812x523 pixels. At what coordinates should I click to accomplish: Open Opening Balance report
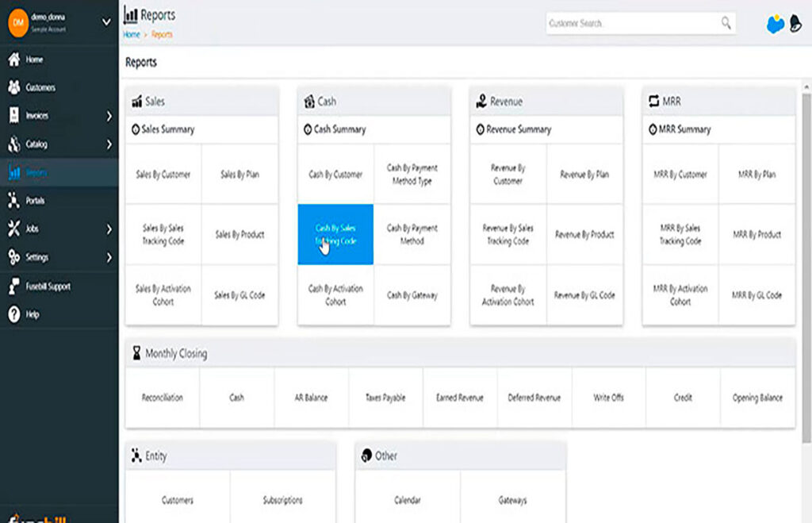[x=757, y=398]
